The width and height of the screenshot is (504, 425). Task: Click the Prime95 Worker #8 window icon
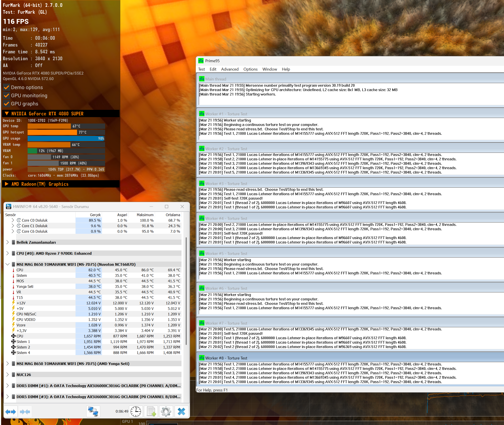202,358
